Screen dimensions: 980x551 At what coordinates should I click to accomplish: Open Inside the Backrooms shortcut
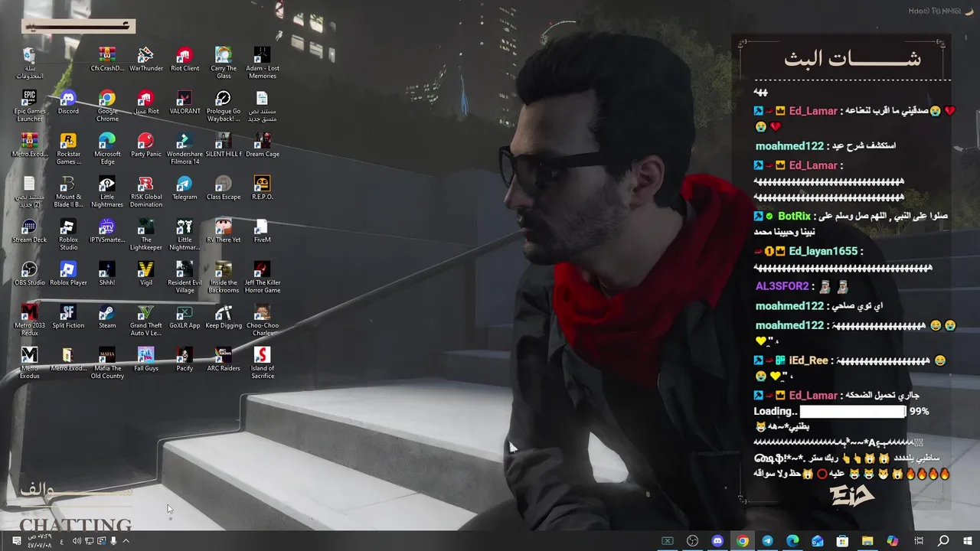point(224,277)
